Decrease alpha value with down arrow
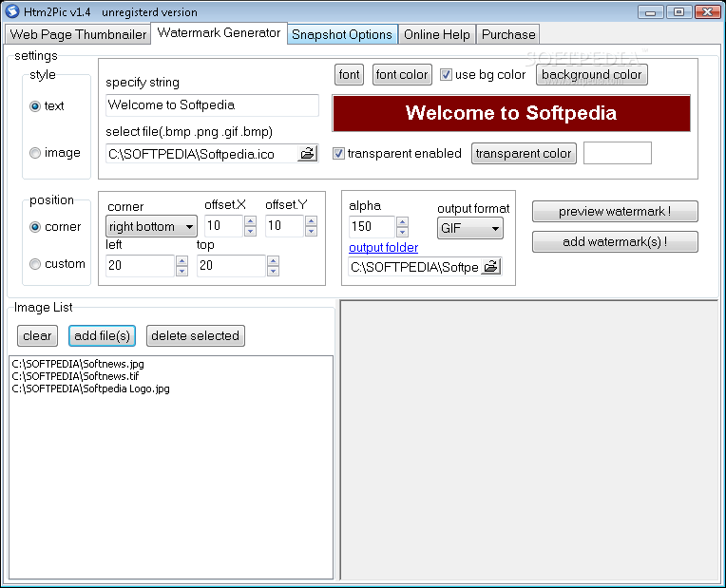Screen dimensions: 726x588 [402, 232]
